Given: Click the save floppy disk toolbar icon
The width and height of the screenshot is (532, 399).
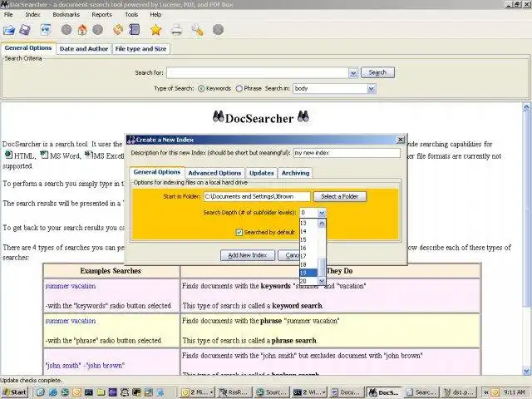Looking at the screenshot, I should tap(25, 30).
